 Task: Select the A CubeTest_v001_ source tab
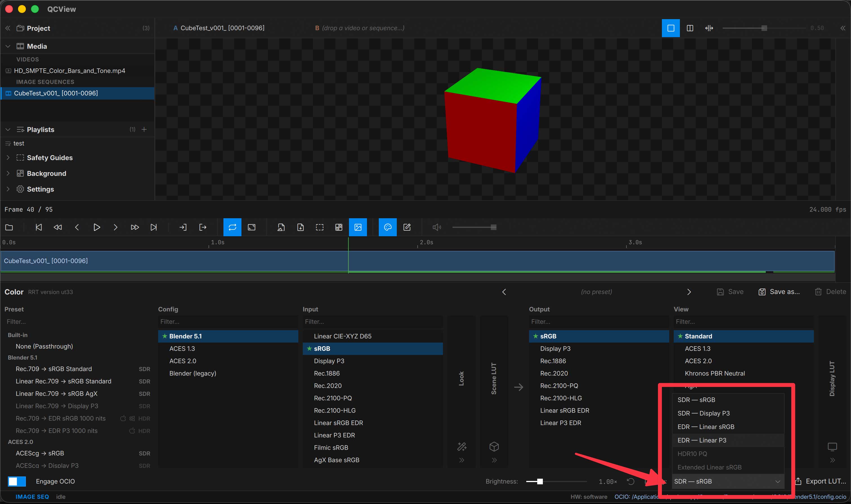(x=219, y=28)
